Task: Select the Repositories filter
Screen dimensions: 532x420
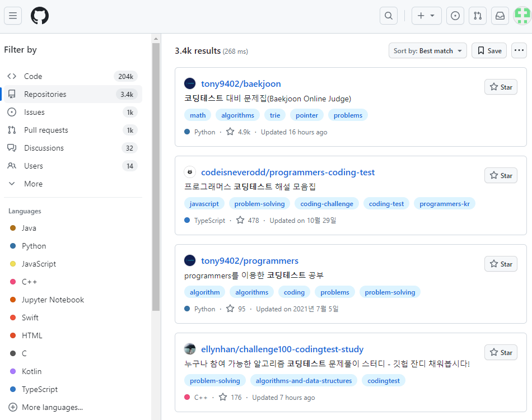Action: coord(73,94)
